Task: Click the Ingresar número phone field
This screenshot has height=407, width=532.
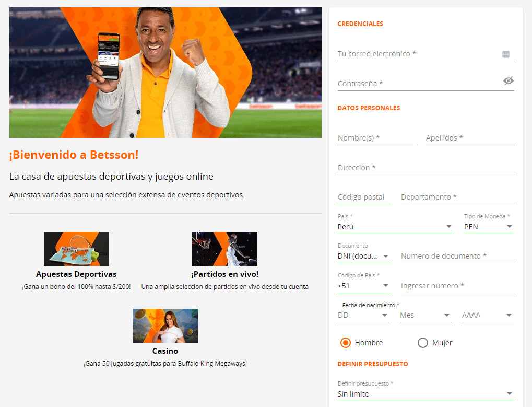Action: tap(457, 286)
